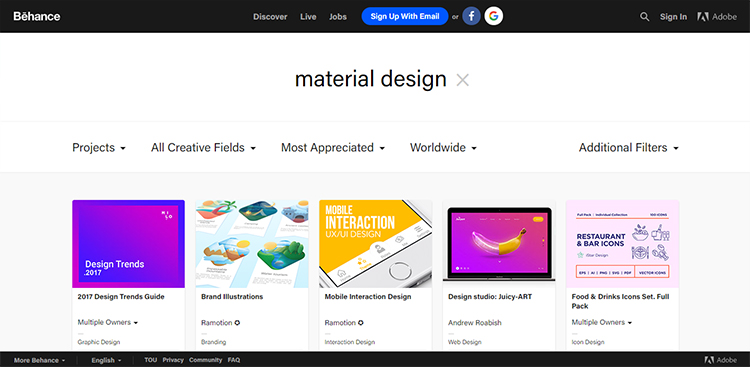Change language from English dropdown
Screen dimensions: 750x367
tap(106, 360)
